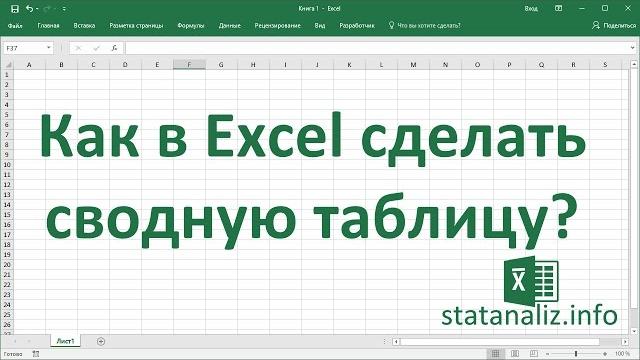Open the Рецензирование ribbon tab
Viewport: 640px width, 360px height.
point(278,26)
